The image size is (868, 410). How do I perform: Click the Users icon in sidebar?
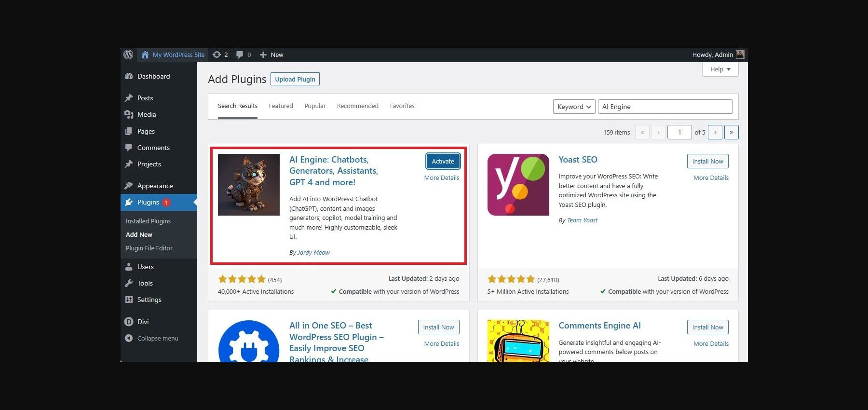point(129,267)
